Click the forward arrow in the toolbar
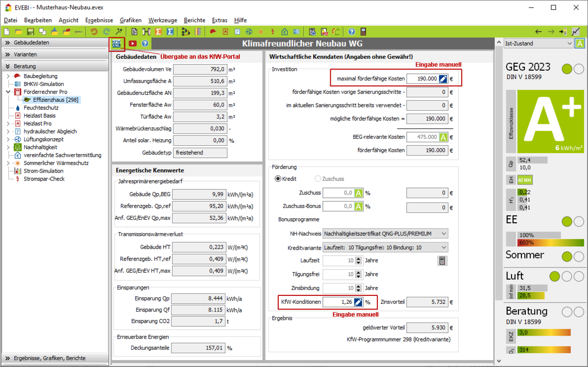The width and height of the screenshot is (588, 367). (550, 31)
